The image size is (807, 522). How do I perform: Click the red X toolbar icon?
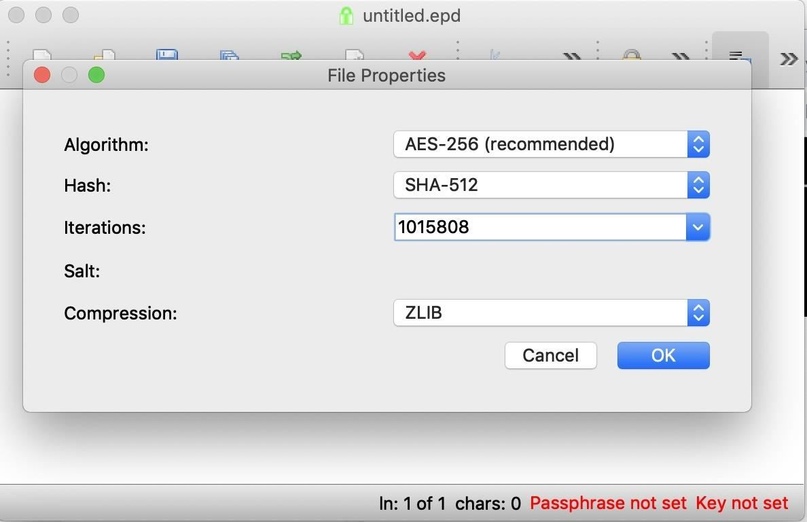(x=418, y=55)
